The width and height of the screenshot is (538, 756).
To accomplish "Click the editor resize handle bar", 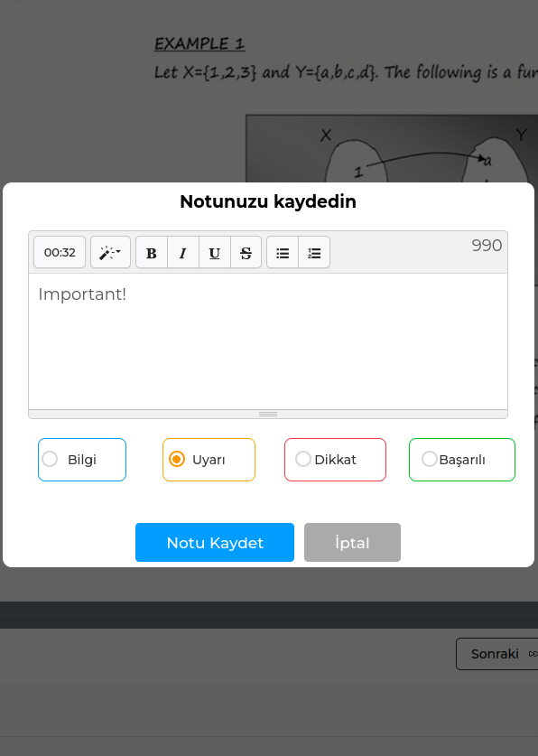I will tap(268, 414).
